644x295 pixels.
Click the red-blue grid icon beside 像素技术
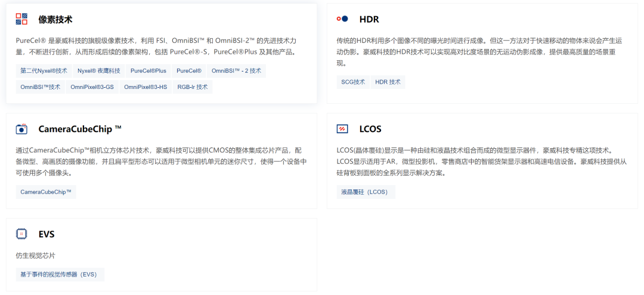click(22, 19)
